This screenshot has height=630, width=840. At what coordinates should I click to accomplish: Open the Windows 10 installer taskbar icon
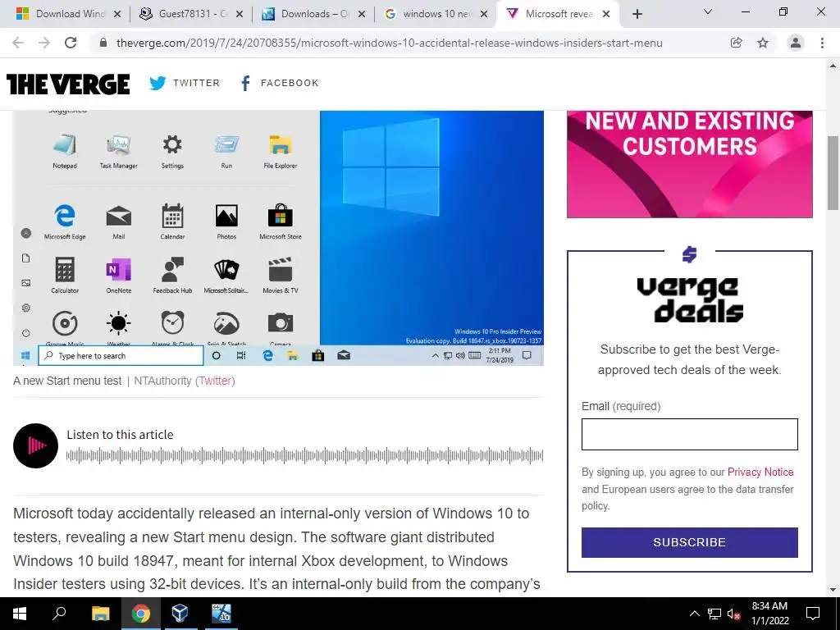221,614
